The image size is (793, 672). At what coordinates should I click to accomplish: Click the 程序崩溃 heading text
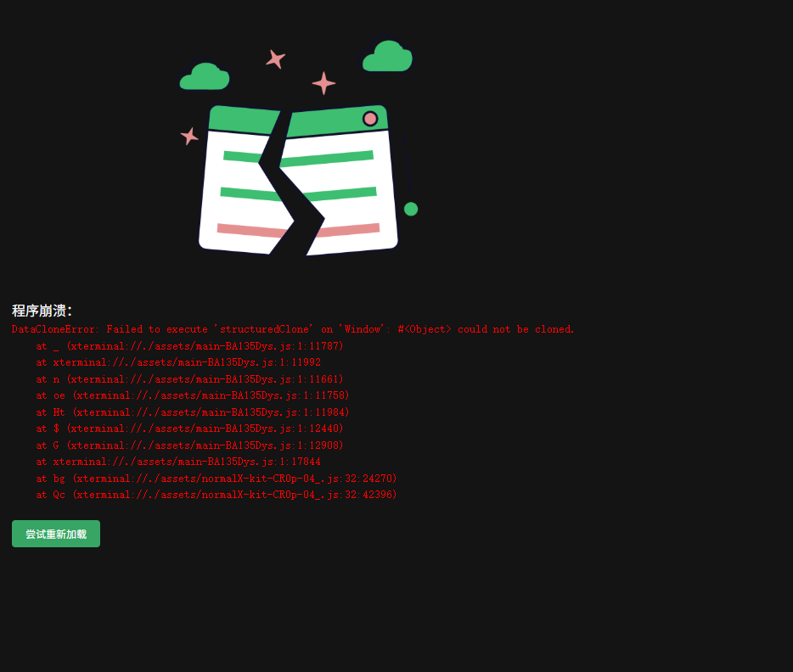[42, 311]
